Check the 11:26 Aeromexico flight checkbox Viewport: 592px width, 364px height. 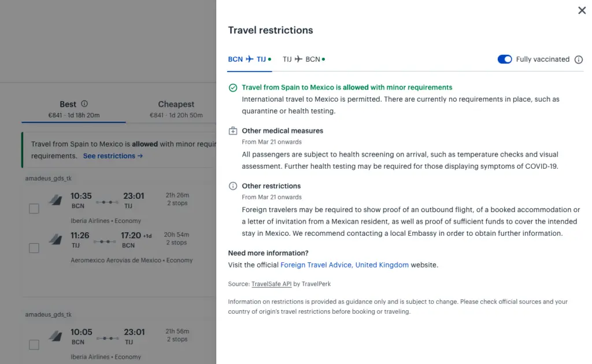click(34, 248)
